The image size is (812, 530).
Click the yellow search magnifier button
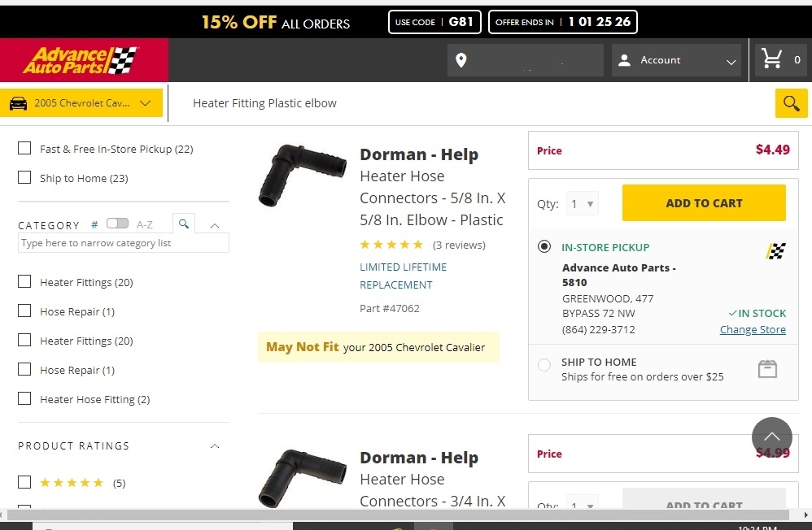click(x=791, y=103)
